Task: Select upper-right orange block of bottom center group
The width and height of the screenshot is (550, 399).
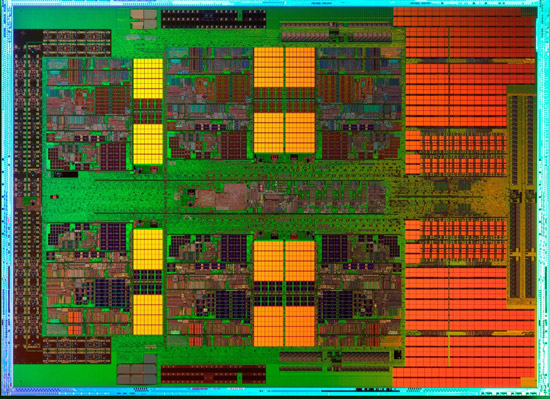Action: click(x=300, y=261)
